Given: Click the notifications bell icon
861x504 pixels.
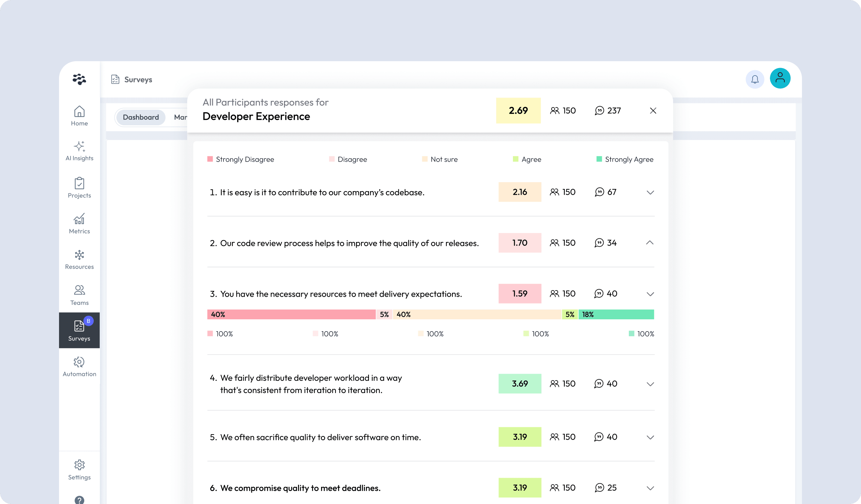Looking at the screenshot, I should coord(755,79).
